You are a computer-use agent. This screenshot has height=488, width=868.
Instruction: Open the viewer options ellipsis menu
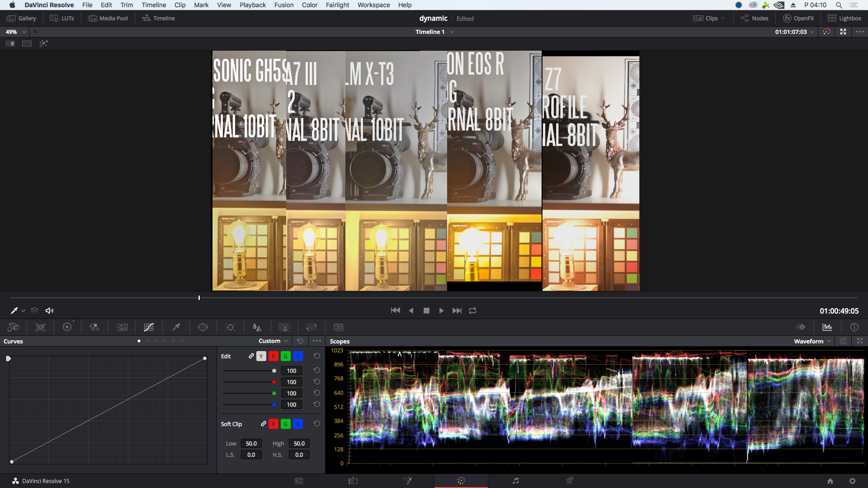click(x=860, y=32)
